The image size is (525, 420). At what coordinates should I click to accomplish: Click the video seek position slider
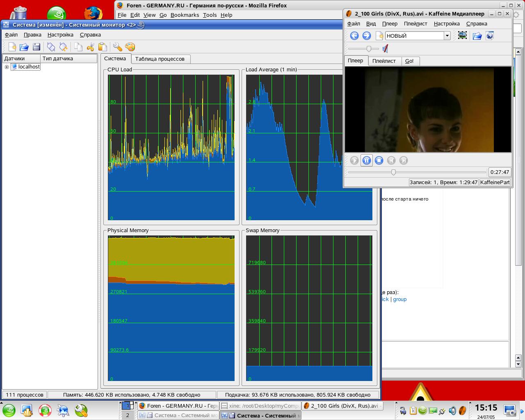click(393, 172)
